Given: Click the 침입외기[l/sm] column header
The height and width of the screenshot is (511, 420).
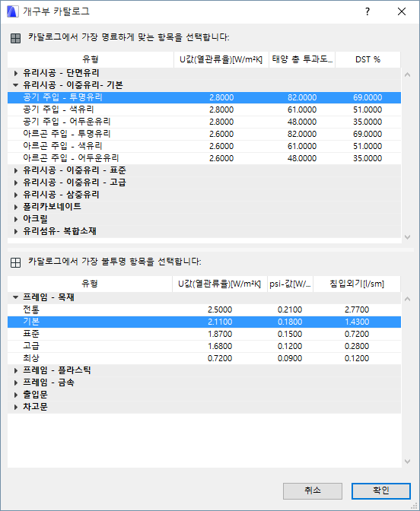Looking at the screenshot, I should pos(357,284).
